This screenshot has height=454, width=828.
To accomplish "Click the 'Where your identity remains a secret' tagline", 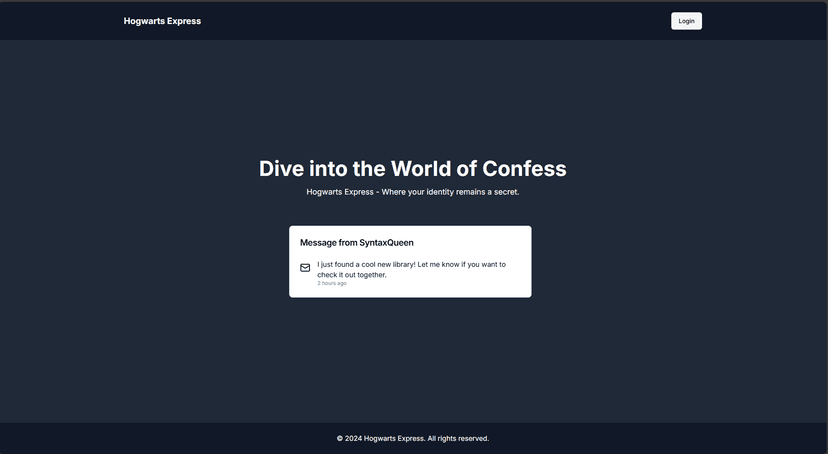I will [x=412, y=192].
